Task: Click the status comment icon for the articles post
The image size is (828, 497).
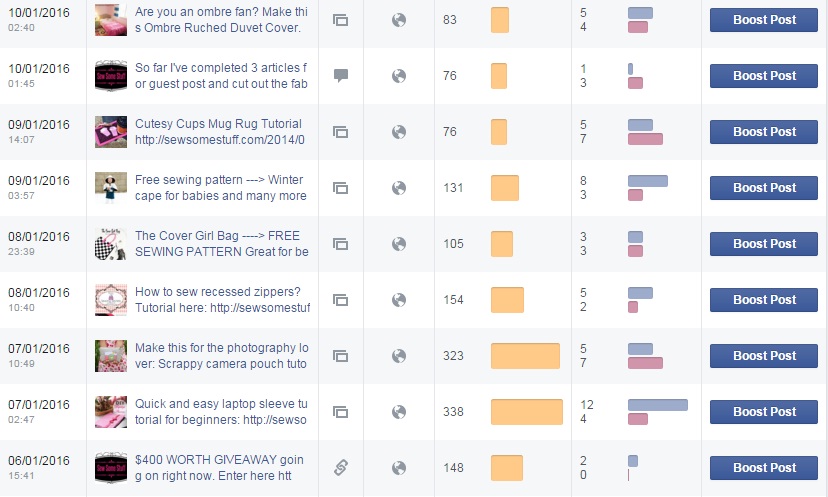Action: [x=340, y=76]
